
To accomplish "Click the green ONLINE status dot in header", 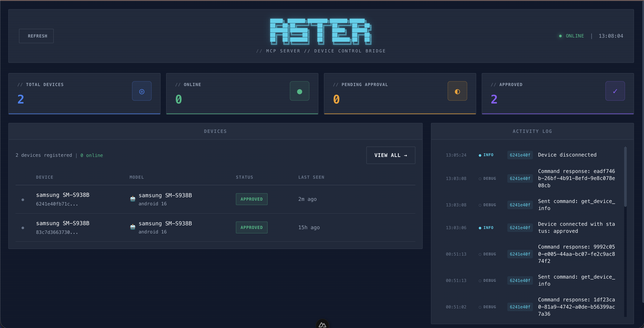I will (x=560, y=36).
